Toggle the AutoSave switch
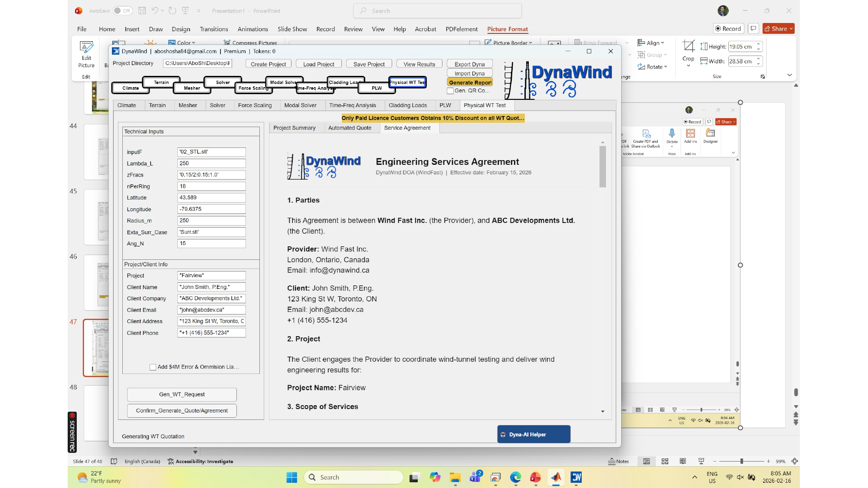The width and height of the screenshot is (868, 488). (122, 10)
